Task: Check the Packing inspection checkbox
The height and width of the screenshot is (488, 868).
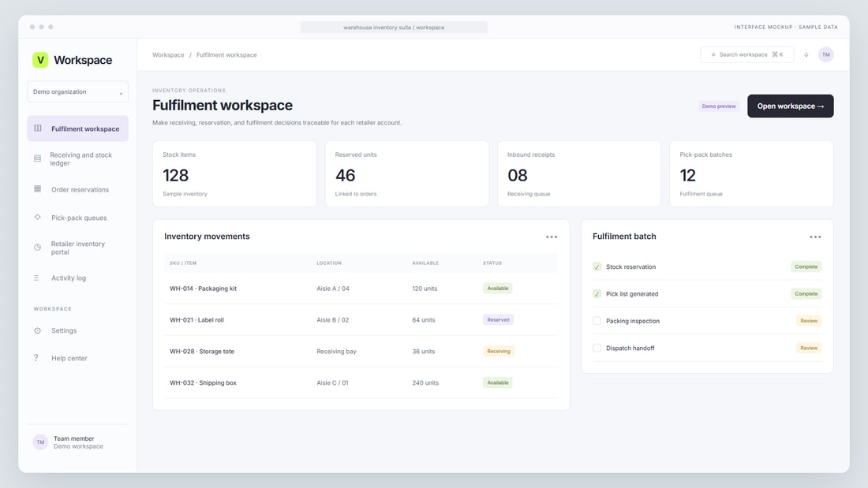Action: [x=597, y=321]
